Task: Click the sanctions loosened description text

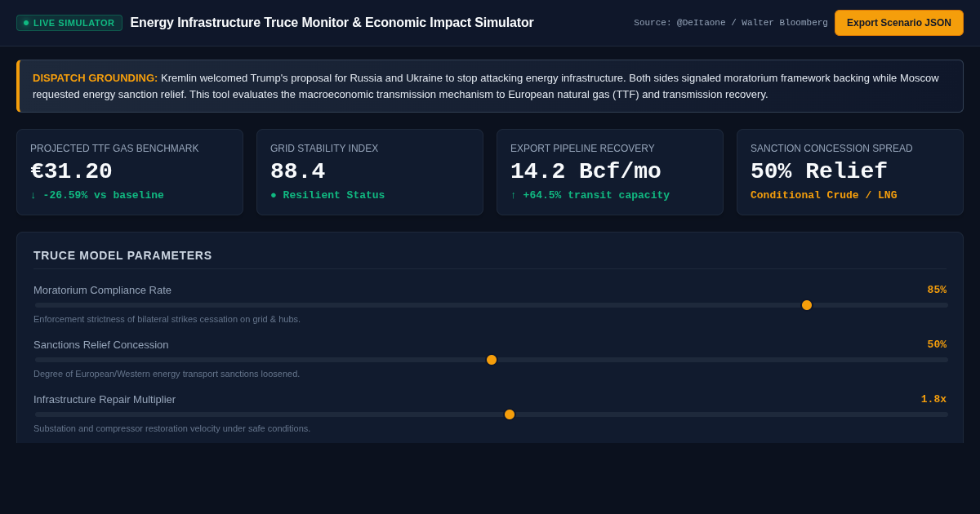Action: (x=167, y=374)
